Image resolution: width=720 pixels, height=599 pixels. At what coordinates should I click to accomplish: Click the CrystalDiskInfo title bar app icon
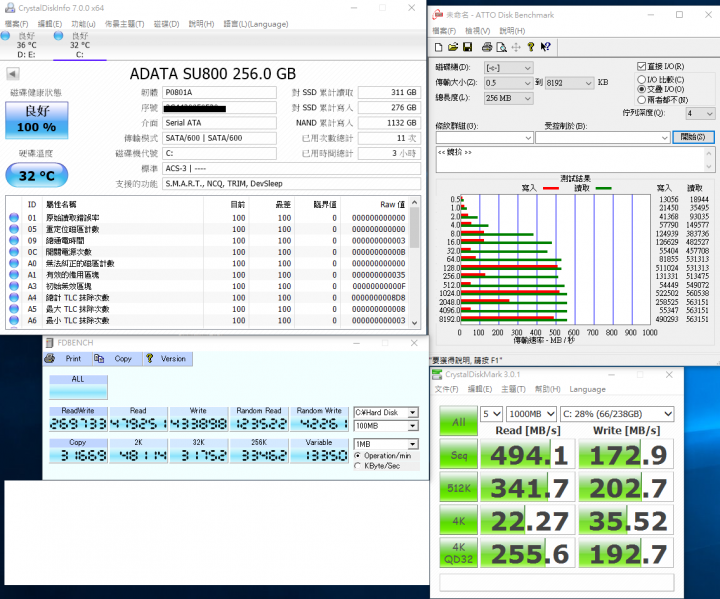(10, 8)
